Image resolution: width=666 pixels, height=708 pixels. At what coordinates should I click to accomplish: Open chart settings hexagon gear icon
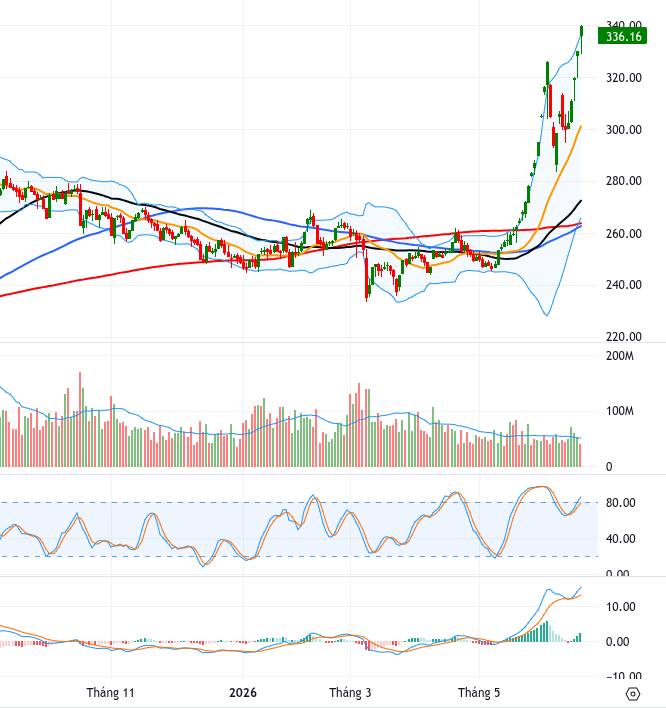click(x=633, y=694)
